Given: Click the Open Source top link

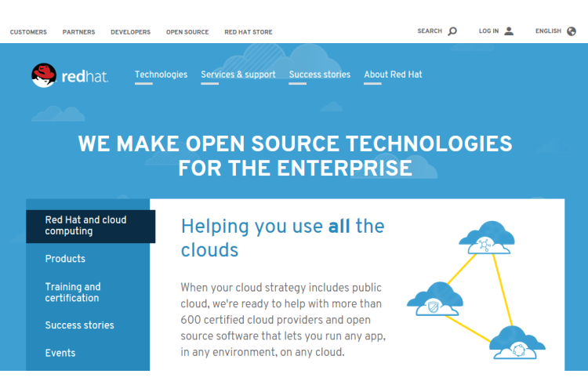Looking at the screenshot, I should 187,32.
